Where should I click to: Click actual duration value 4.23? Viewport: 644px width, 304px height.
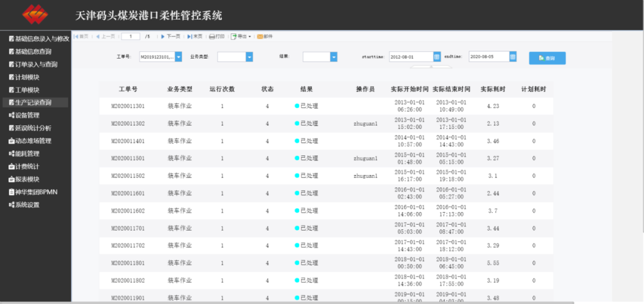[x=493, y=106]
